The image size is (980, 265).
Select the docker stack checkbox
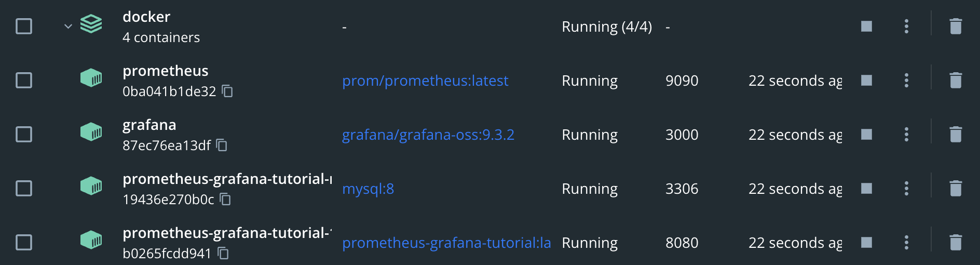(24, 27)
